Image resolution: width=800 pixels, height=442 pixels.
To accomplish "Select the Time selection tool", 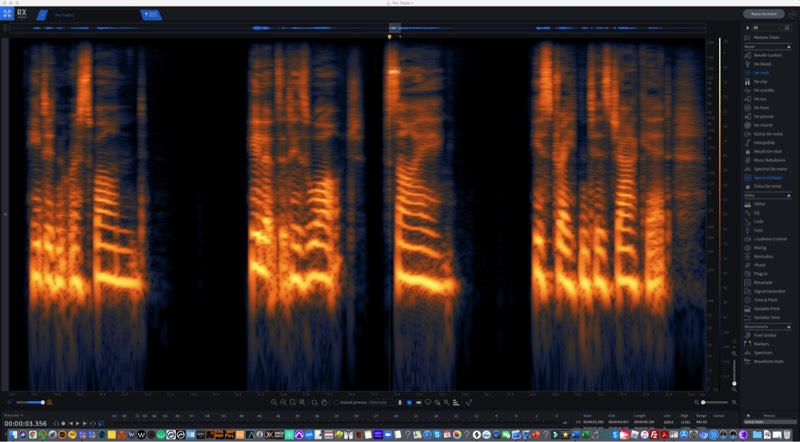I will click(x=399, y=403).
